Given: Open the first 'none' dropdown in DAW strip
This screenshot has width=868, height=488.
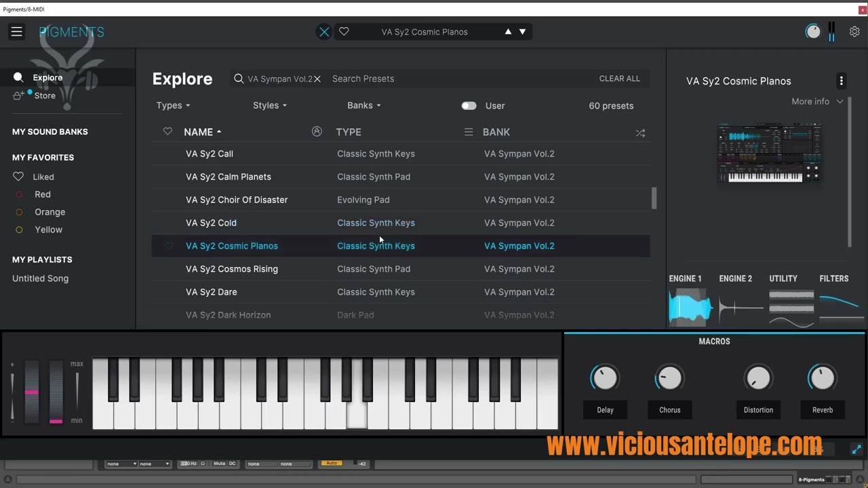Looking at the screenshot, I should (121, 464).
